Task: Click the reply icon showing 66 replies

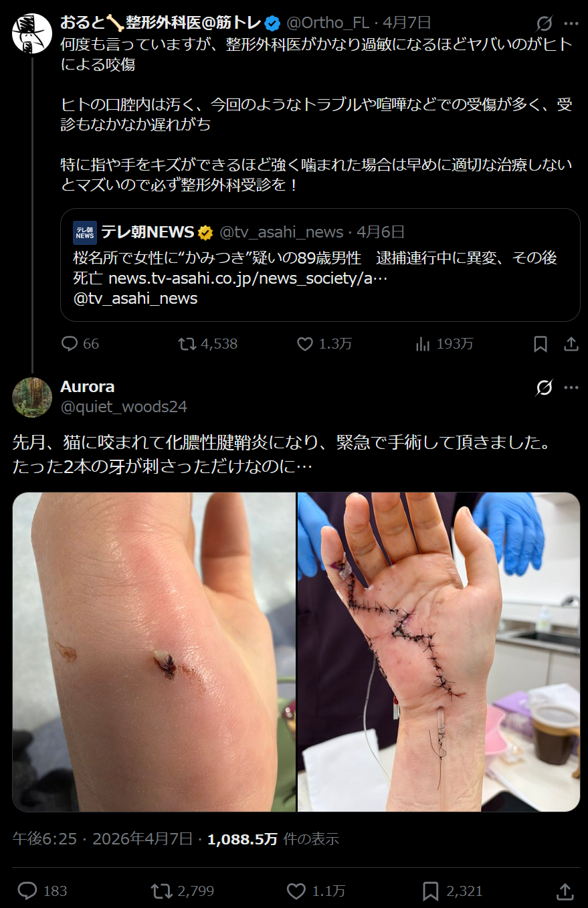Action: tap(70, 344)
